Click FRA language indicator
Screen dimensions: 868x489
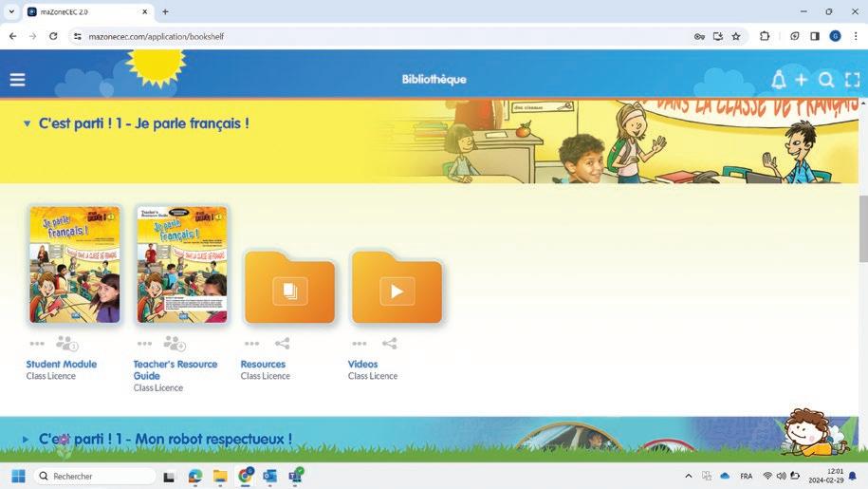(746, 477)
